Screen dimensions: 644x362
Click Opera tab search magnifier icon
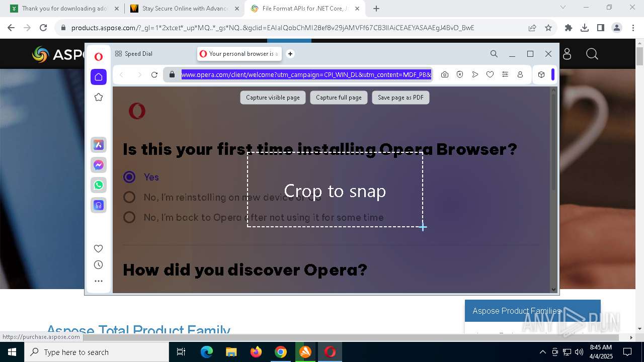(494, 54)
